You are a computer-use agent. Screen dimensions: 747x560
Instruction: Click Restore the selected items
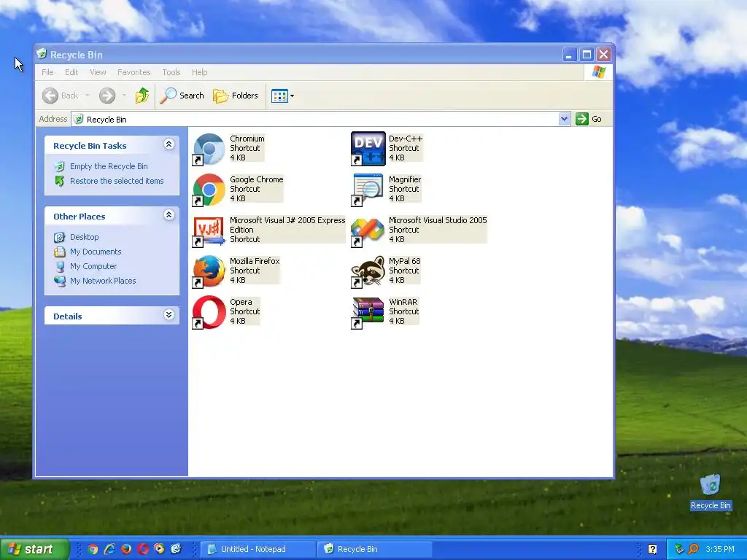(x=117, y=181)
